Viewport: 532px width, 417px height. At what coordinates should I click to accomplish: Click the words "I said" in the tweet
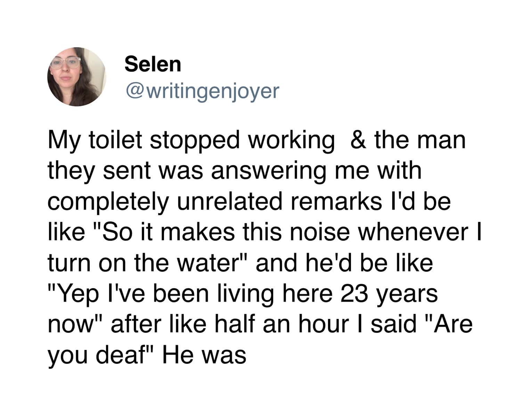384,324
